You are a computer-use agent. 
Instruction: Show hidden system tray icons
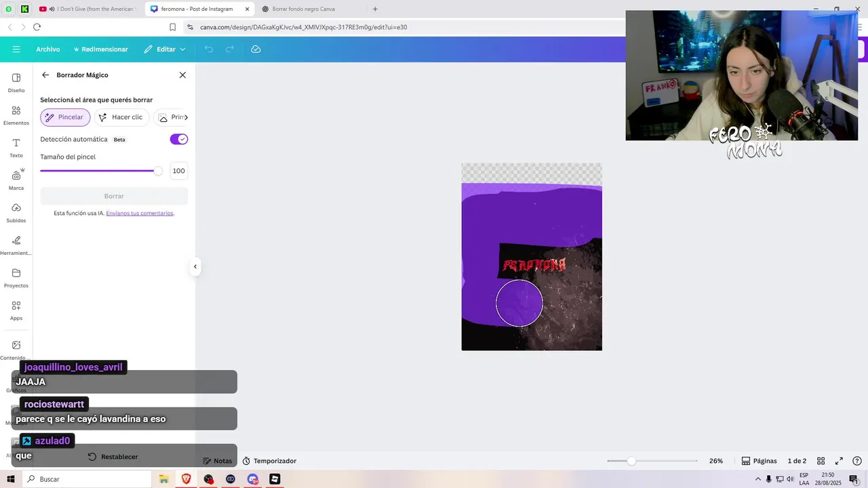[x=758, y=479]
